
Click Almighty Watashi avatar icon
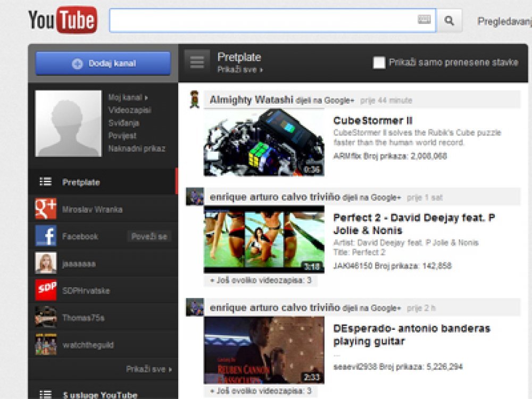(194, 99)
